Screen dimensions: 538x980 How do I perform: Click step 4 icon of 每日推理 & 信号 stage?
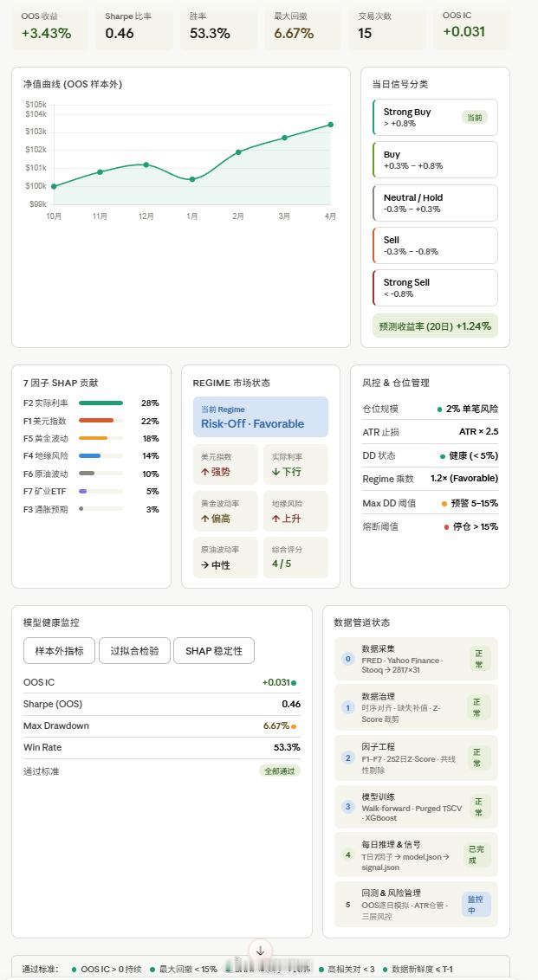coord(348,854)
